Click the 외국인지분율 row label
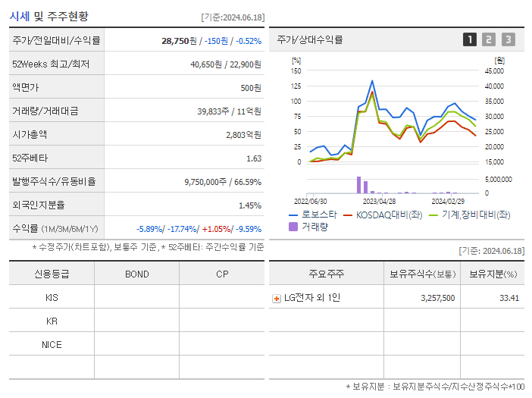Screen dimensions: 532x398 click(39, 205)
